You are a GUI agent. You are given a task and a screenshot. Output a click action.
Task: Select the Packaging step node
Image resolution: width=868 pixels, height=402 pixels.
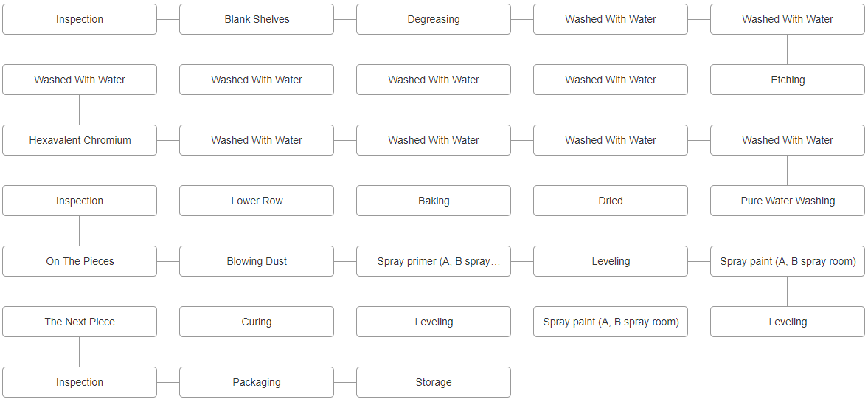(x=257, y=382)
